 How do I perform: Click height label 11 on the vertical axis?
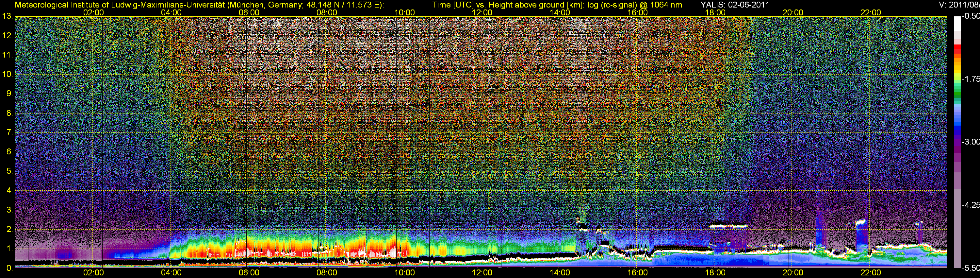pos(7,55)
